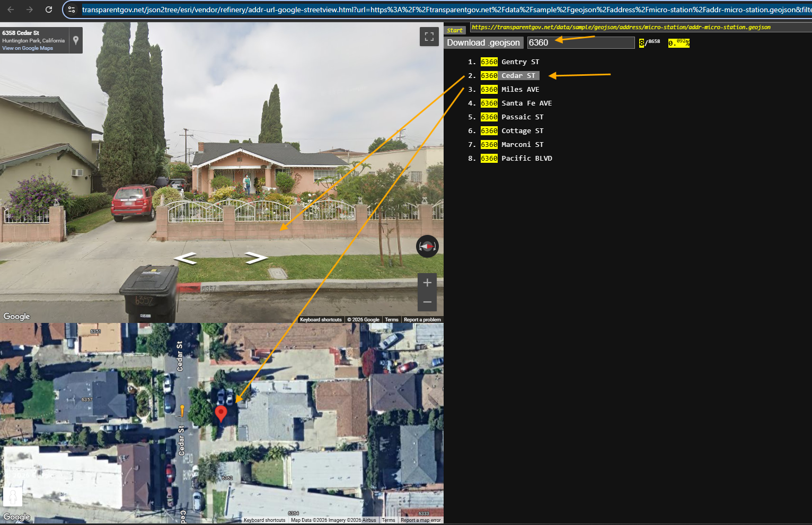Focus the geojson source URL field
Viewport: 812px width, 525px height.
tap(641, 28)
